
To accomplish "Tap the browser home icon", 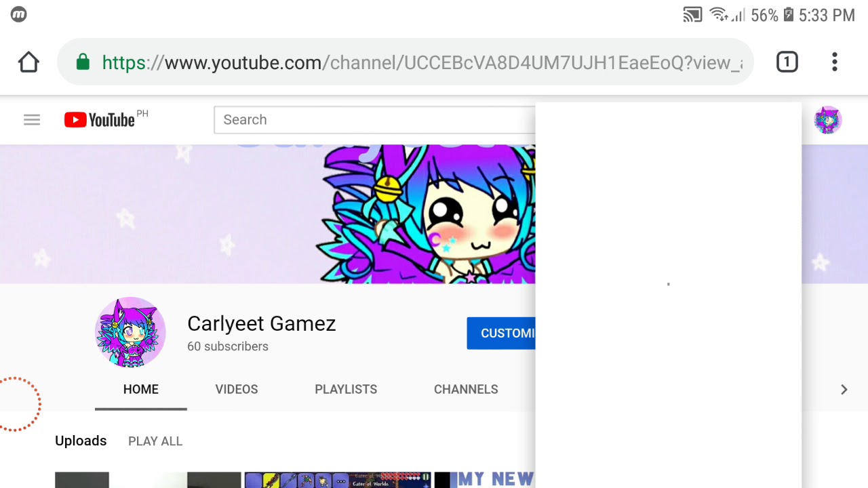I will 28,62.
